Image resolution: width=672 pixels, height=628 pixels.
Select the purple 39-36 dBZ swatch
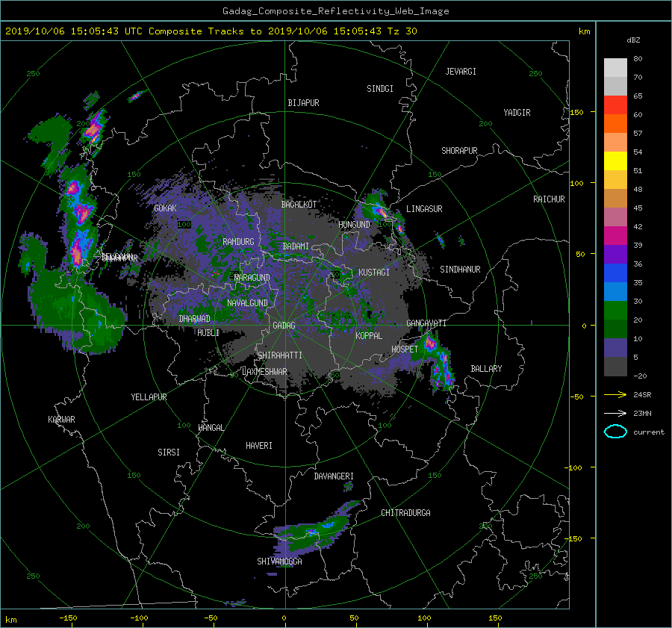[x=615, y=254]
